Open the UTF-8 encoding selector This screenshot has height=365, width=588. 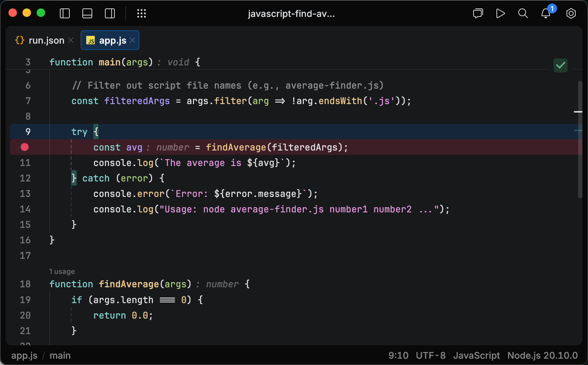pos(431,356)
